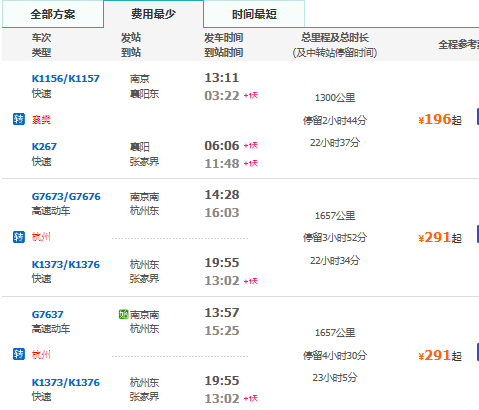Click departure time 14:28
The image size is (479, 410).
222,195
